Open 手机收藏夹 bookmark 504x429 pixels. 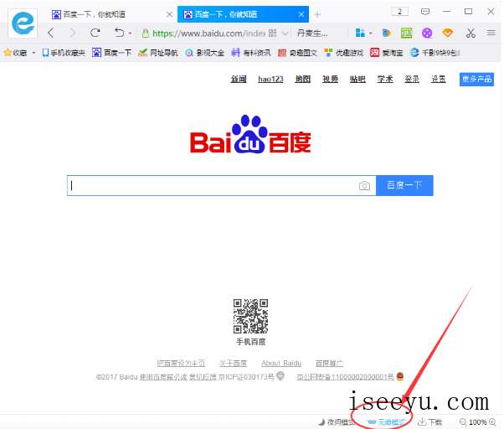pyautogui.click(x=64, y=53)
